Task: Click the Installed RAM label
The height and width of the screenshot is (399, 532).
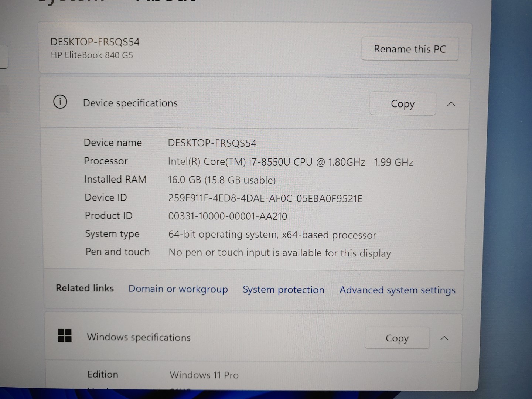Action: pyautogui.click(x=115, y=179)
